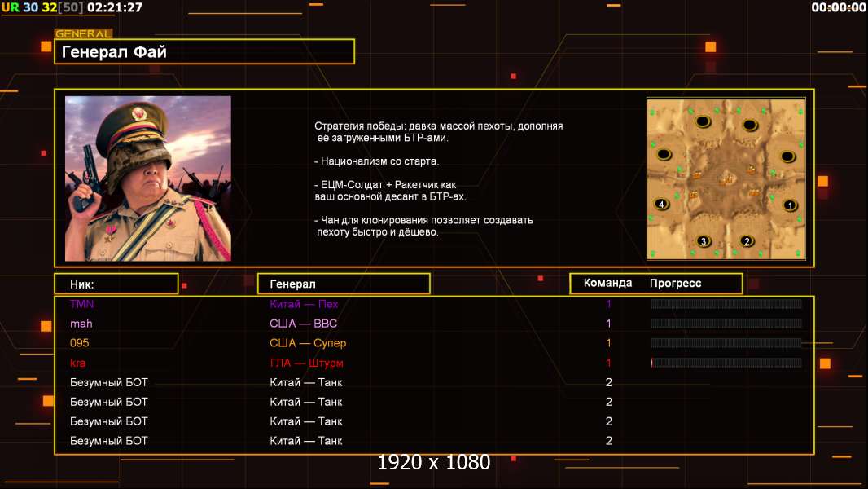The width and height of the screenshot is (868, 489).
Task: Select player kra in the list
Action: pos(77,363)
